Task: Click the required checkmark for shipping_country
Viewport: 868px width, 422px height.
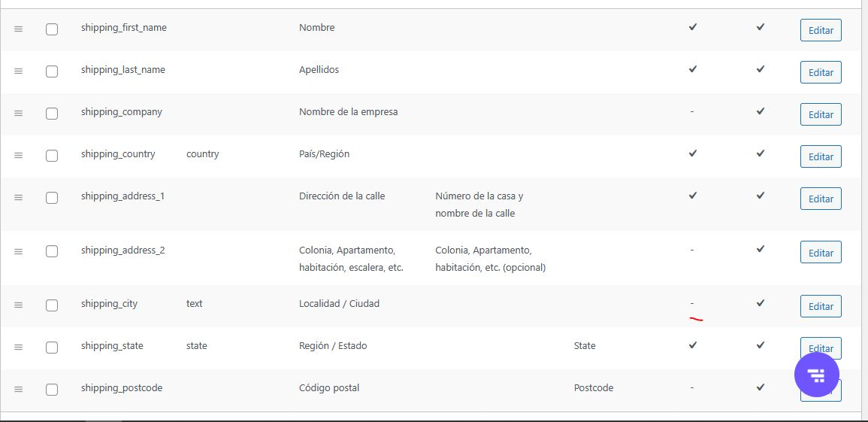Action: tap(693, 153)
